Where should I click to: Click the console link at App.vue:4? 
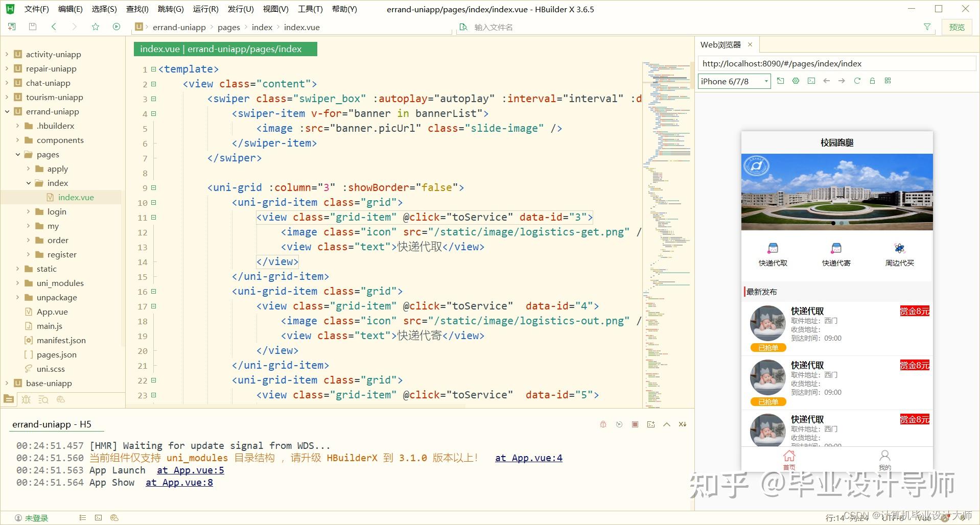[x=529, y=458]
